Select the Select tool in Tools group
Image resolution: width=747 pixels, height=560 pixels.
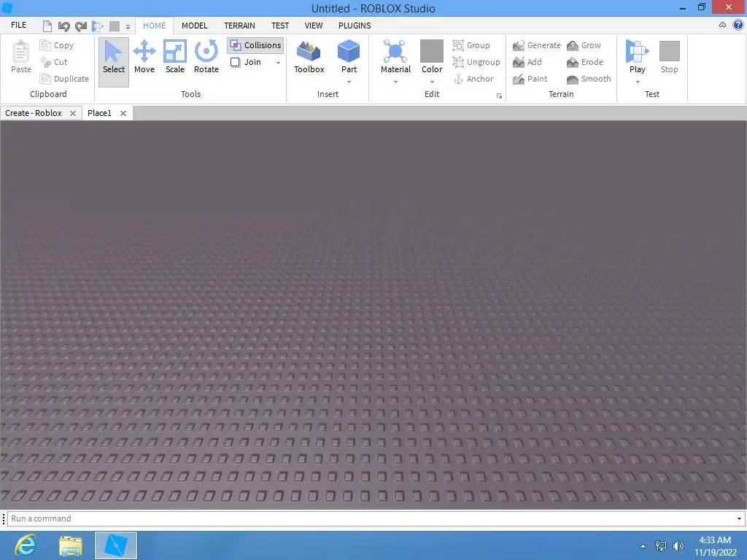tap(113, 62)
